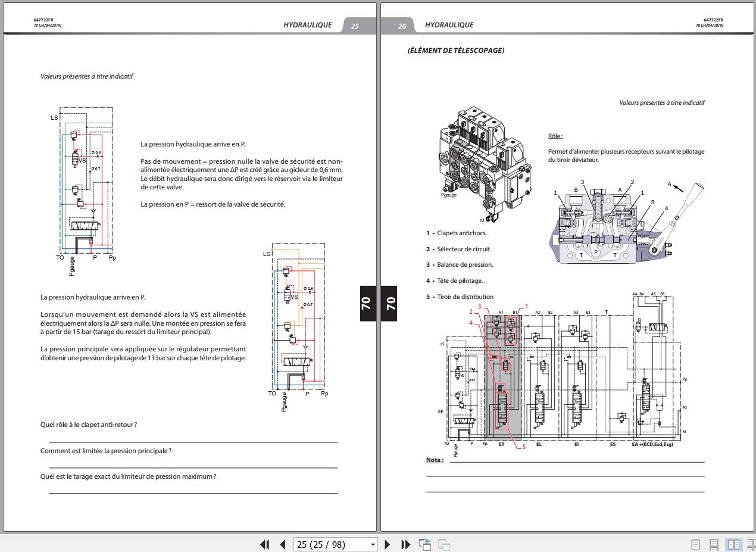Viewport: 756px width, 552px height.
Task: Toggle the two-page facing view
Action: [734, 544]
